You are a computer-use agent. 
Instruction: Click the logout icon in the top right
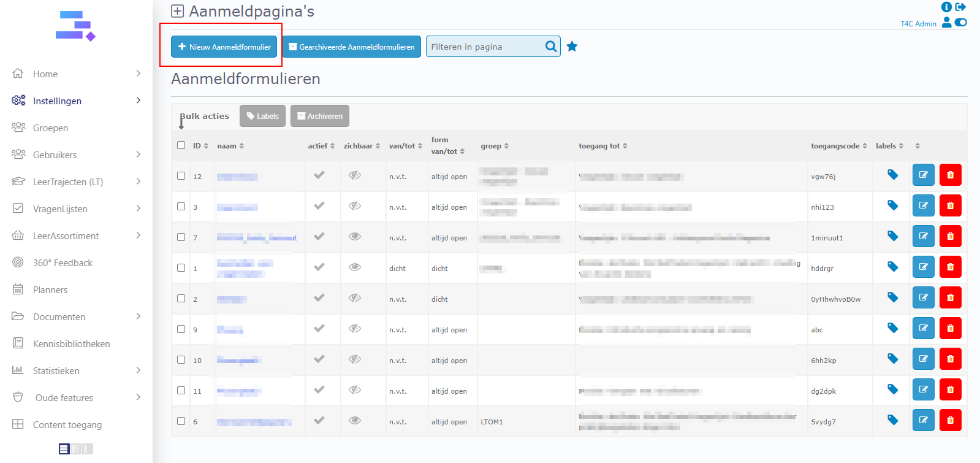[x=960, y=7]
